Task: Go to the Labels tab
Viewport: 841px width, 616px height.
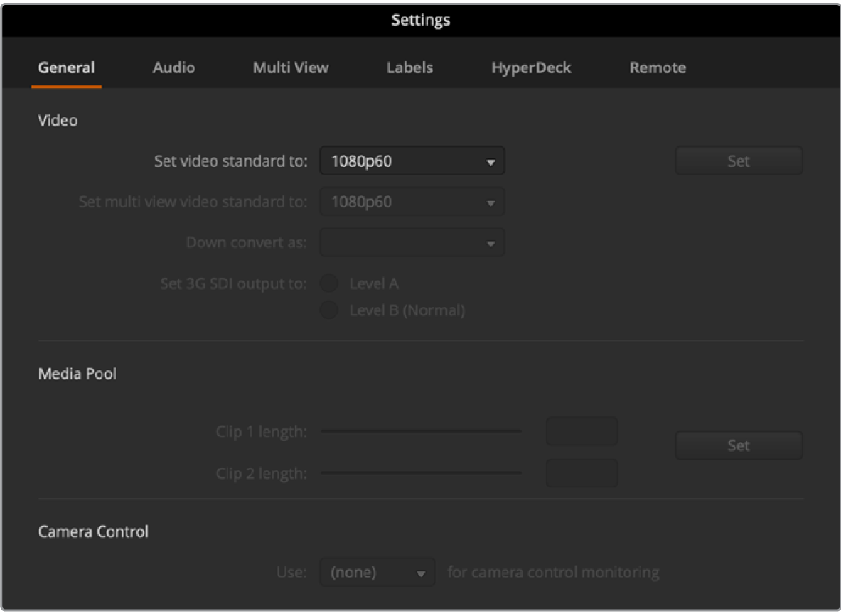Action: (x=409, y=68)
